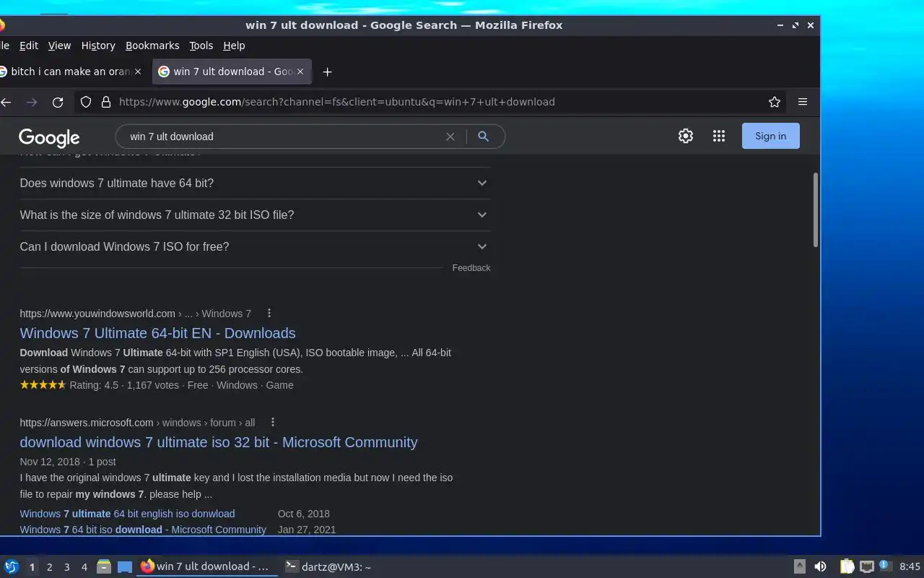Image resolution: width=924 pixels, height=578 pixels.
Task: Open the Bookmarks menu
Action: pyautogui.click(x=152, y=46)
